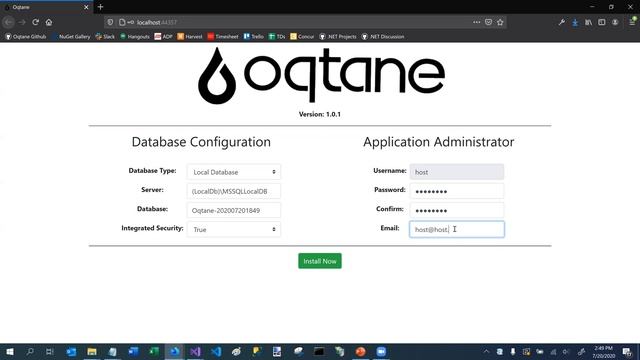Click the Install Now button
The width and height of the screenshot is (640, 360).
point(320,261)
